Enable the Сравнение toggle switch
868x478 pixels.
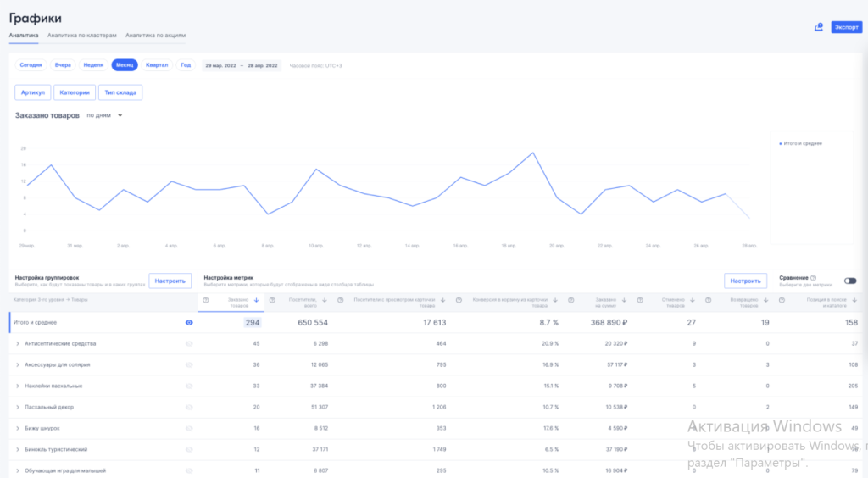pos(849,281)
